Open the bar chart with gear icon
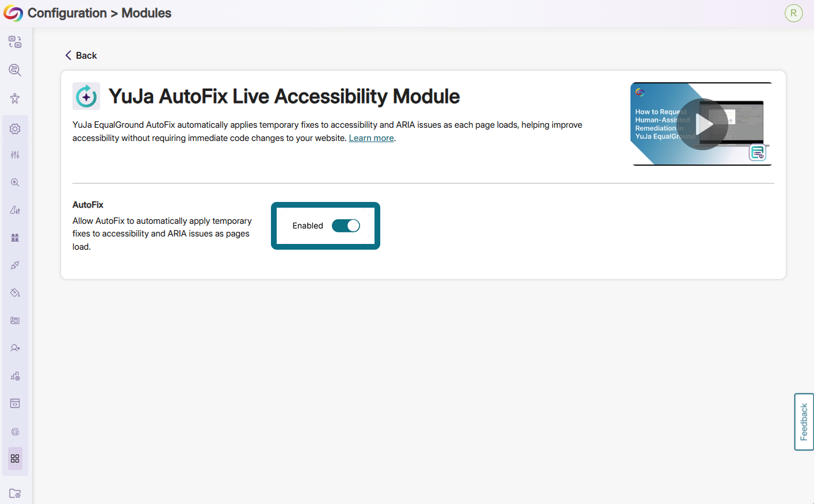Viewport: 814px width, 504px height. pyautogui.click(x=15, y=376)
